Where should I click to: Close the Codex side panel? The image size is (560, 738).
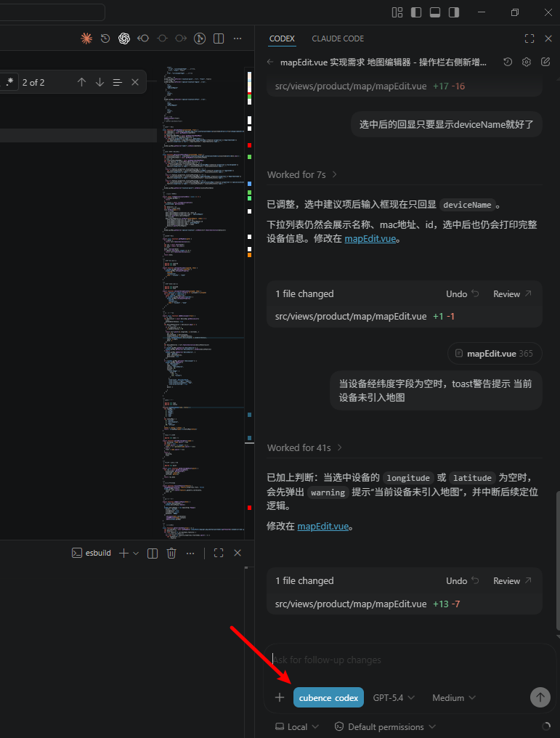(548, 38)
